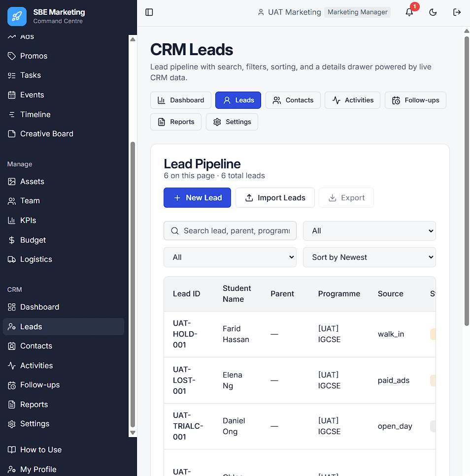470x476 pixels.
Task: Switch to the Reports tab
Action: 176,122
